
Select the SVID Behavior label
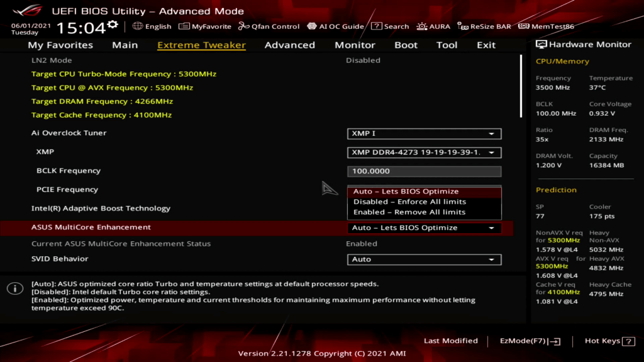[60, 258]
